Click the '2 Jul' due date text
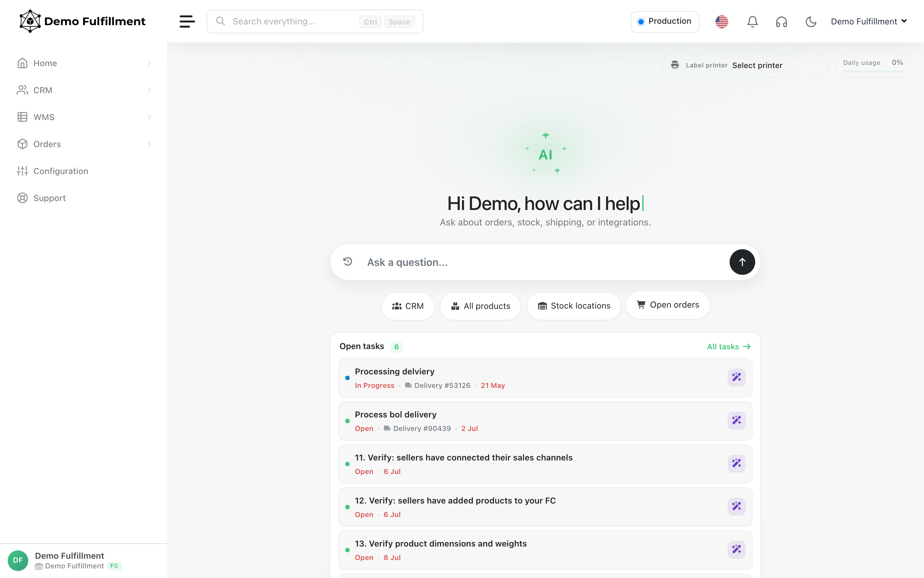The image size is (924, 578). click(x=469, y=429)
